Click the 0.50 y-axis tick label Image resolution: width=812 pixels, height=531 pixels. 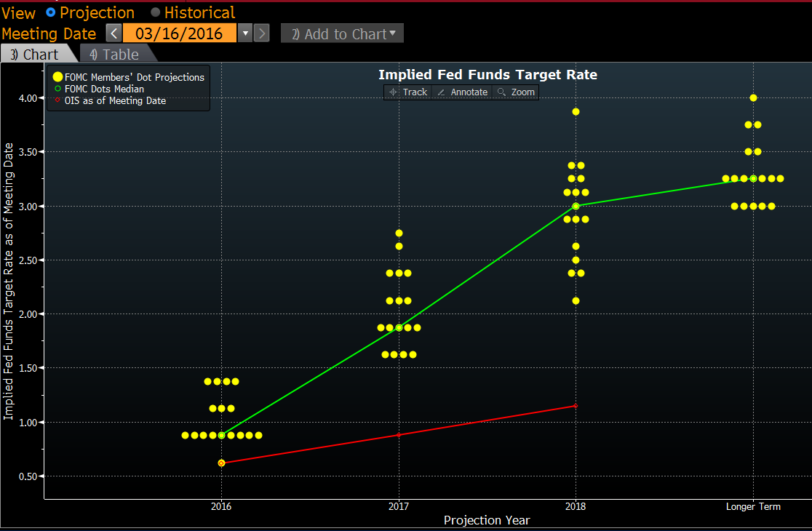[28, 476]
